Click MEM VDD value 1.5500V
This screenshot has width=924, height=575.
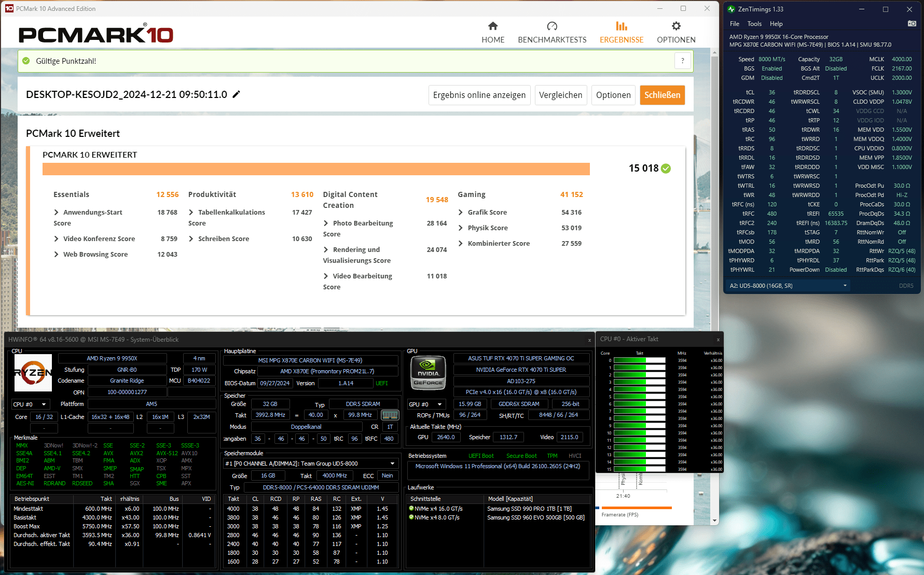click(x=902, y=130)
